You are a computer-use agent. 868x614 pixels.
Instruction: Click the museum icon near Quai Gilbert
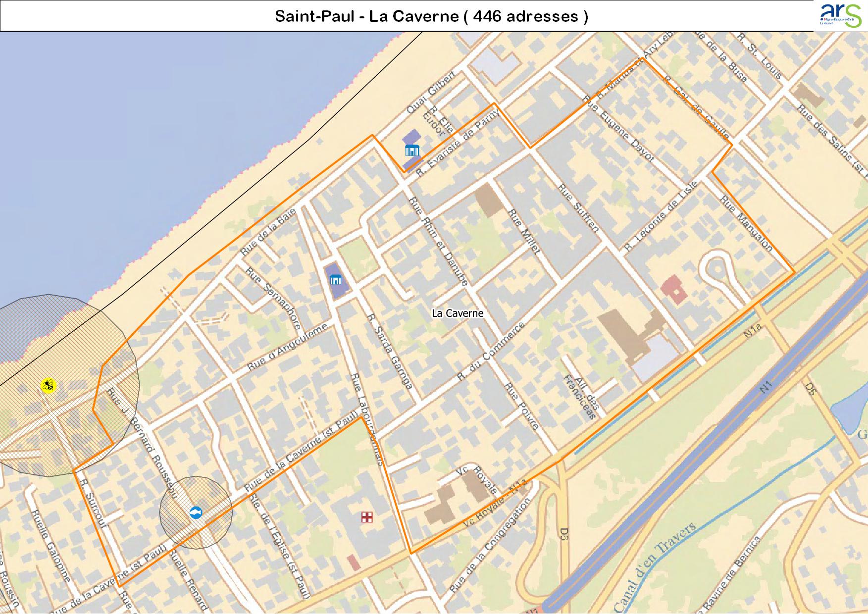pos(412,150)
